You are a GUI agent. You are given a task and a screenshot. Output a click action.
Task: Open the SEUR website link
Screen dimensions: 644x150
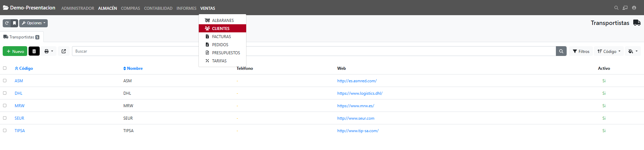pos(355,118)
